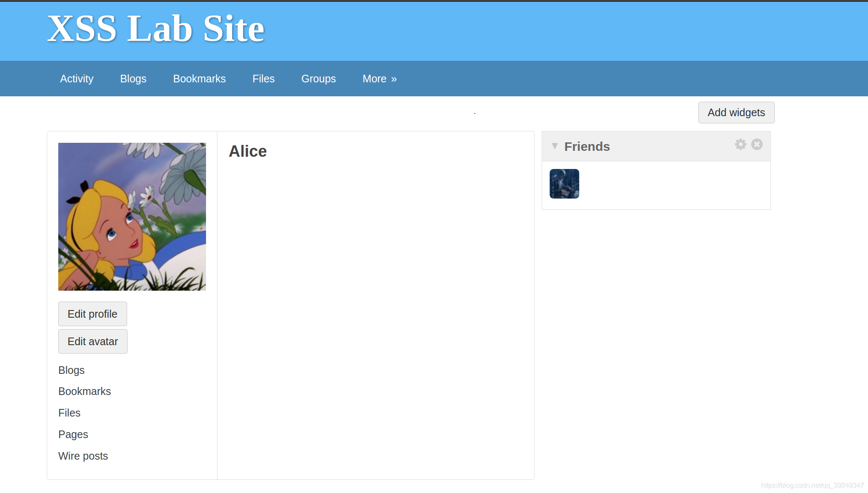This screenshot has height=493, width=868.
Task: Collapse the Friends widget triangle
Action: pos(554,146)
